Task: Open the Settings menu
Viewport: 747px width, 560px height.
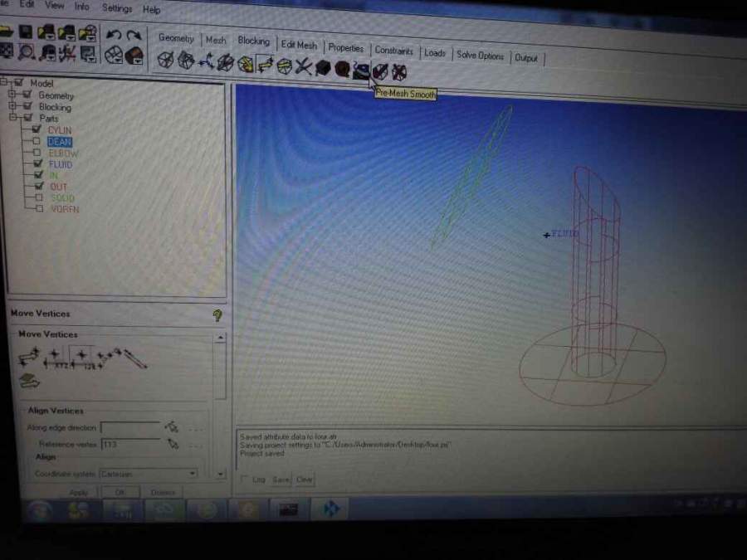Action: pos(117,8)
